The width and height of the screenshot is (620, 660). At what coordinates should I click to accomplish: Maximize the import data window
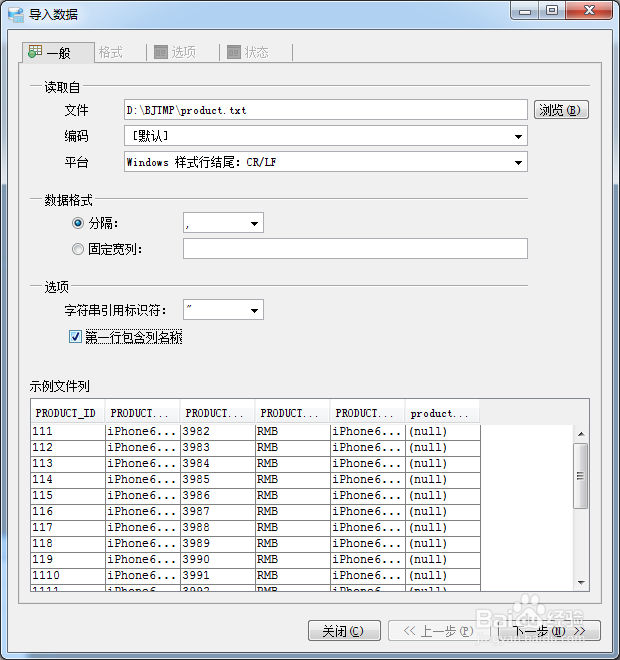[552, 10]
